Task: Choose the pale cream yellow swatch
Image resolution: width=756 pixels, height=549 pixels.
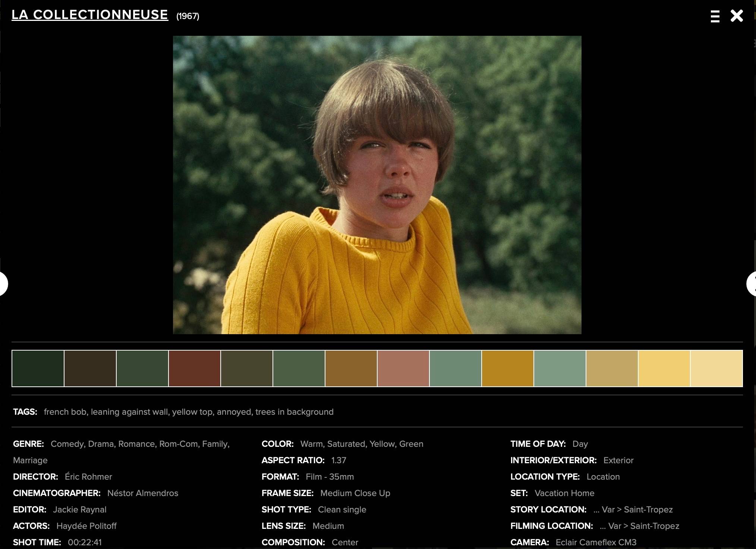Action: pos(716,368)
